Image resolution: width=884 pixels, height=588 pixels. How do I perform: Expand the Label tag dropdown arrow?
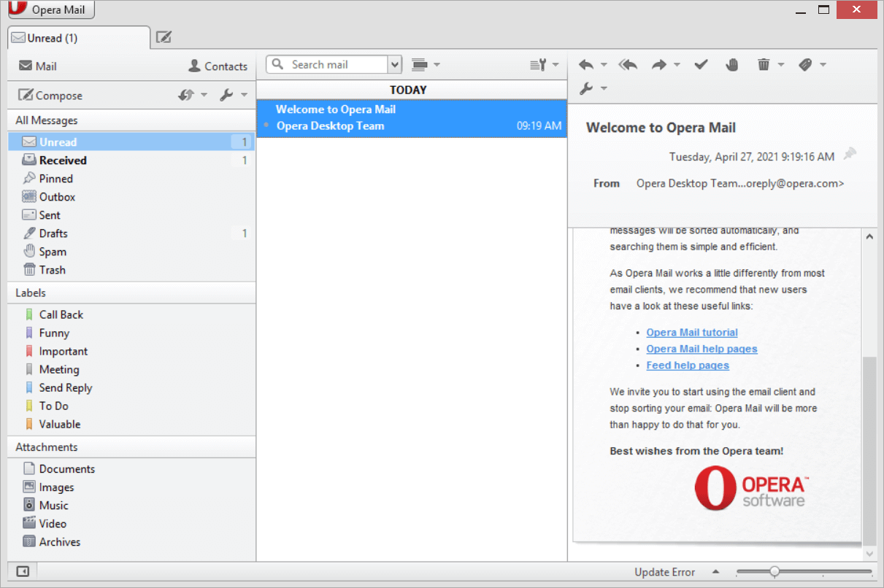823,65
